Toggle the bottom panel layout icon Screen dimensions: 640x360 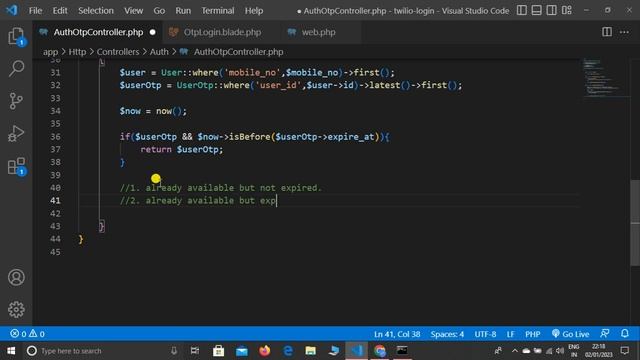click(536, 10)
